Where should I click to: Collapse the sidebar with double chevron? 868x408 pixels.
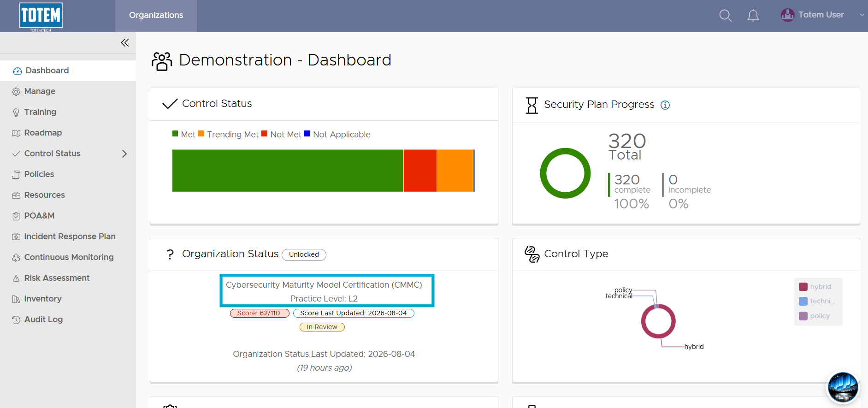pyautogui.click(x=124, y=43)
